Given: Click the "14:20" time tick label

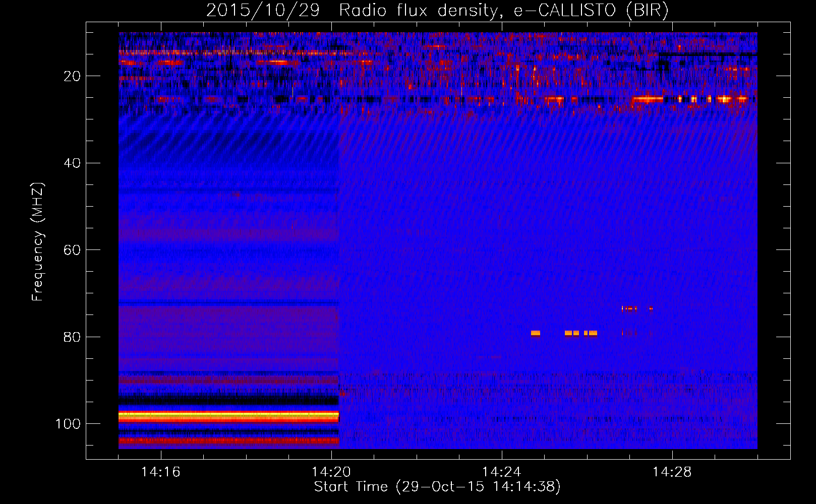Looking at the screenshot, I should (x=331, y=472).
